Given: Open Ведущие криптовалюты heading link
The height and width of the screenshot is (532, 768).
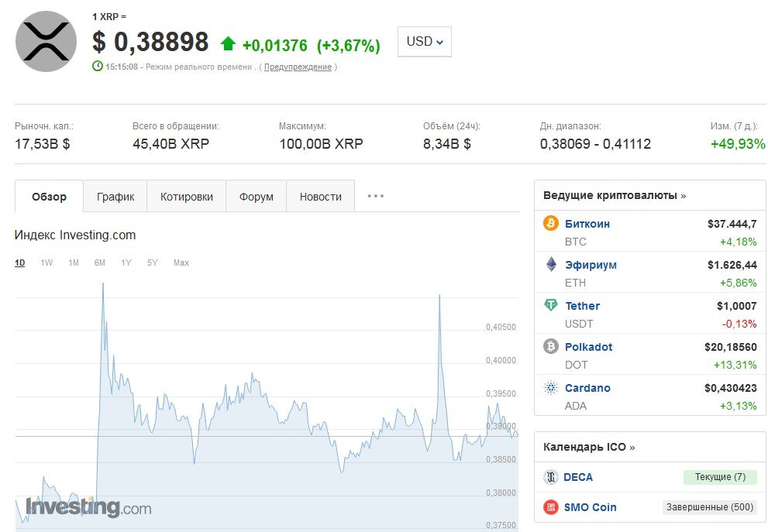Looking at the screenshot, I should pos(615,195).
